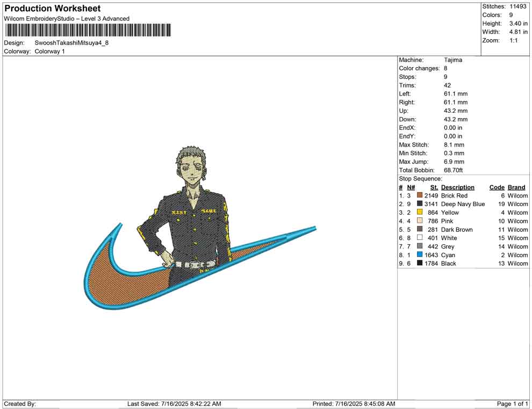
Task: Click the Max Jump value '6.9 mm'
Action: coord(454,162)
